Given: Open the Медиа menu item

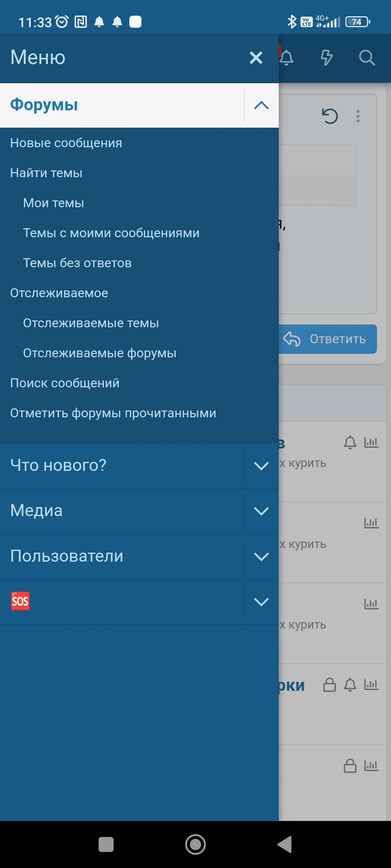Looking at the screenshot, I should click(x=36, y=510).
